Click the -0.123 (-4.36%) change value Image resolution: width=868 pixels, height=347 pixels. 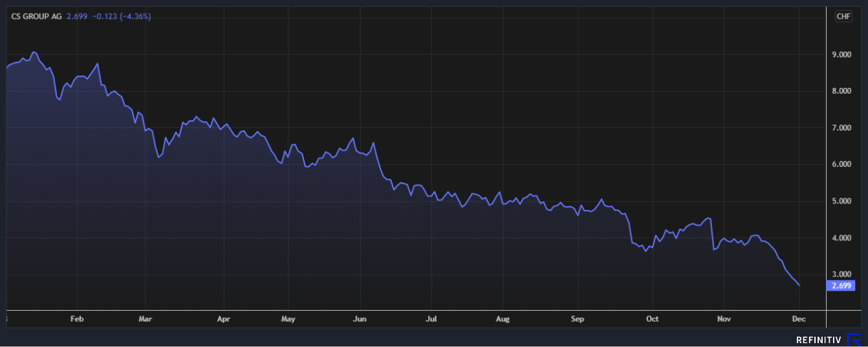point(121,16)
